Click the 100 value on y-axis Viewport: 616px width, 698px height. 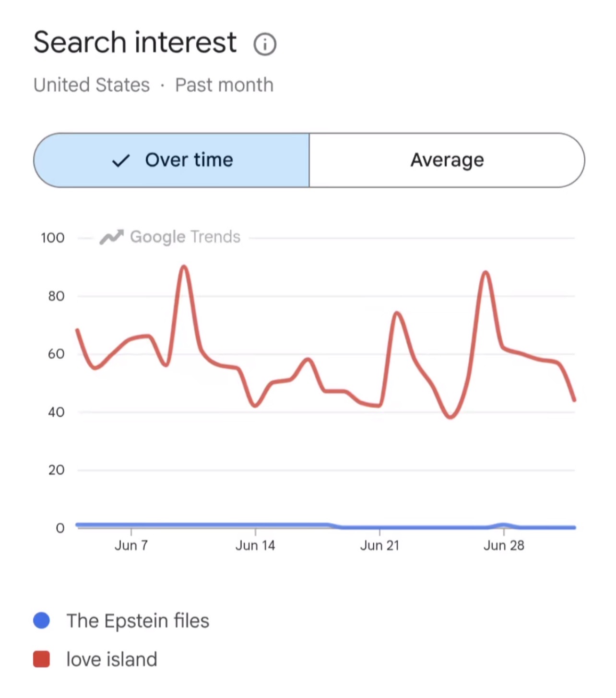tap(53, 238)
